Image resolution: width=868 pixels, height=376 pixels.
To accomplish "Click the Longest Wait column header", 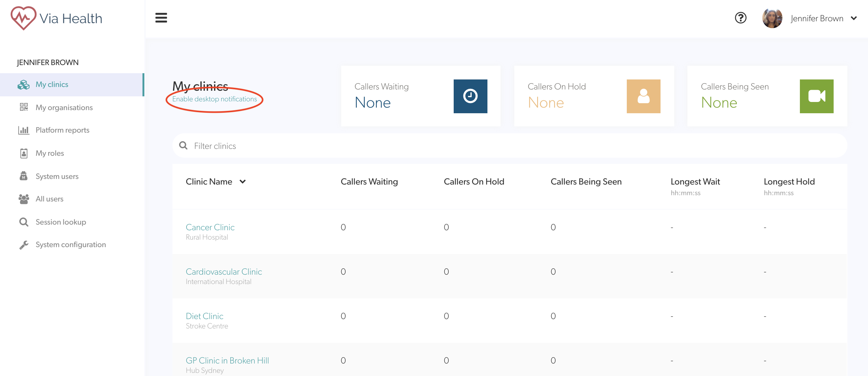I will (695, 182).
